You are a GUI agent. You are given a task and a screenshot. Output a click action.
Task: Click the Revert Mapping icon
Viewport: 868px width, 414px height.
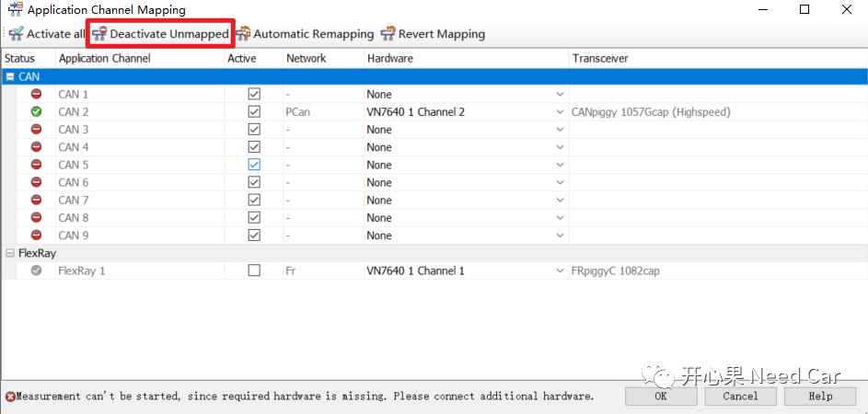[x=388, y=34]
